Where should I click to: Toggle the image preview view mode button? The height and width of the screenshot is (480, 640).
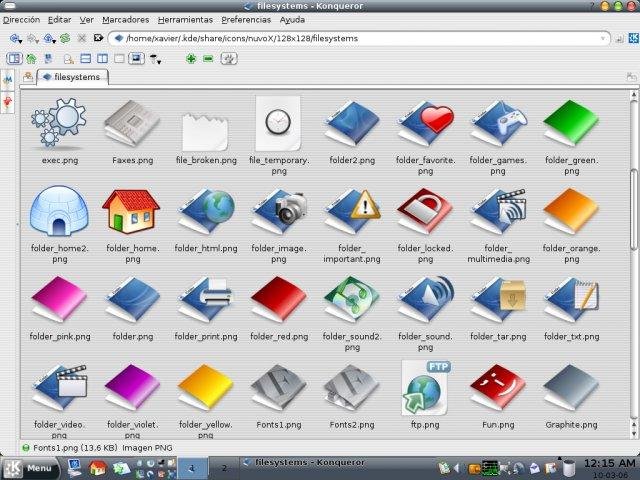coord(136,59)
